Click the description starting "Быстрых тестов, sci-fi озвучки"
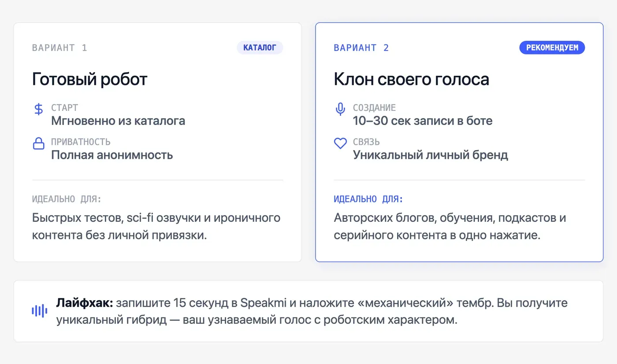This screenshot has height=364, width=617. point(156,227)
